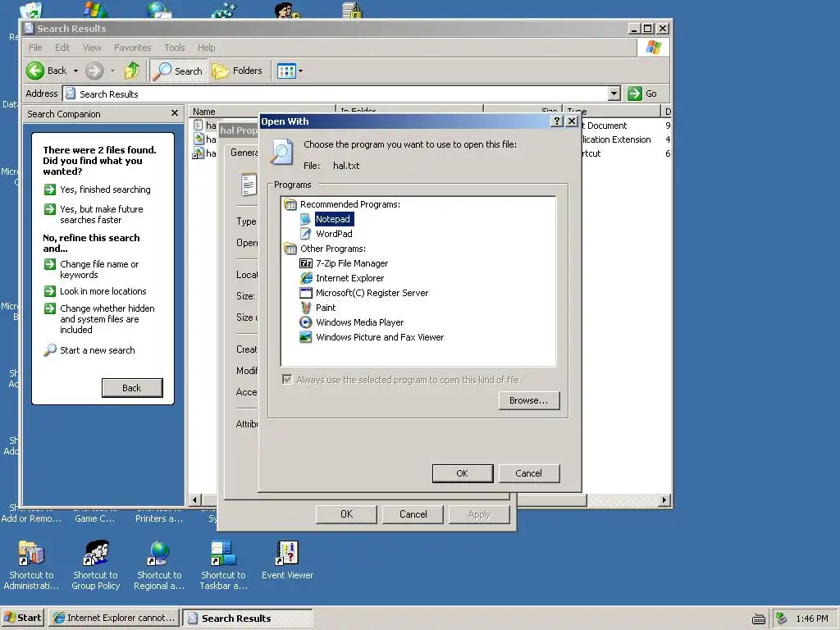Cancel the Open With dialog

529,473
